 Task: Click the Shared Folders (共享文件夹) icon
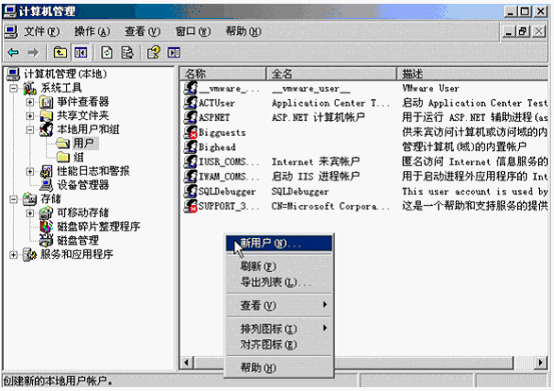pyautogui.click(x=46, y=116)
